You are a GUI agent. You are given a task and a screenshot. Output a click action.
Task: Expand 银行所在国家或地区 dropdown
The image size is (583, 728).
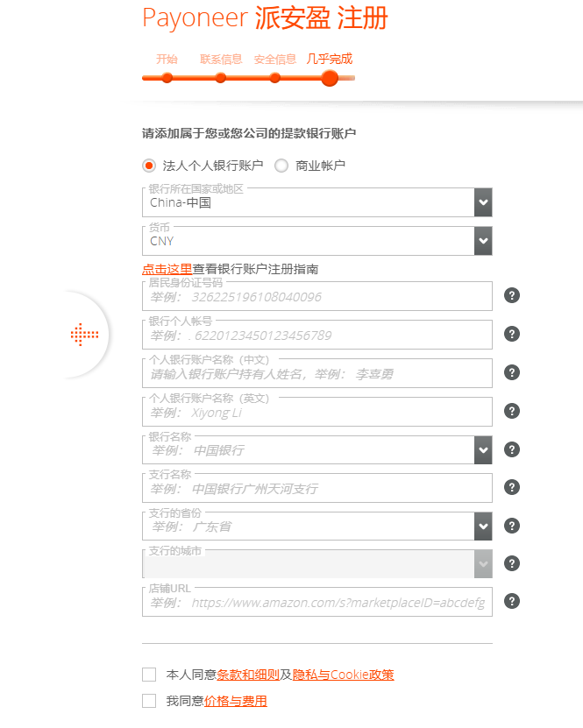tap(483, 202)
